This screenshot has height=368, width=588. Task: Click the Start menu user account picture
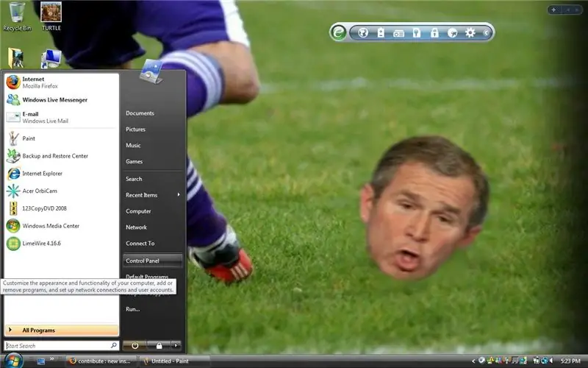pyautogui.click(x=151, y=71)
